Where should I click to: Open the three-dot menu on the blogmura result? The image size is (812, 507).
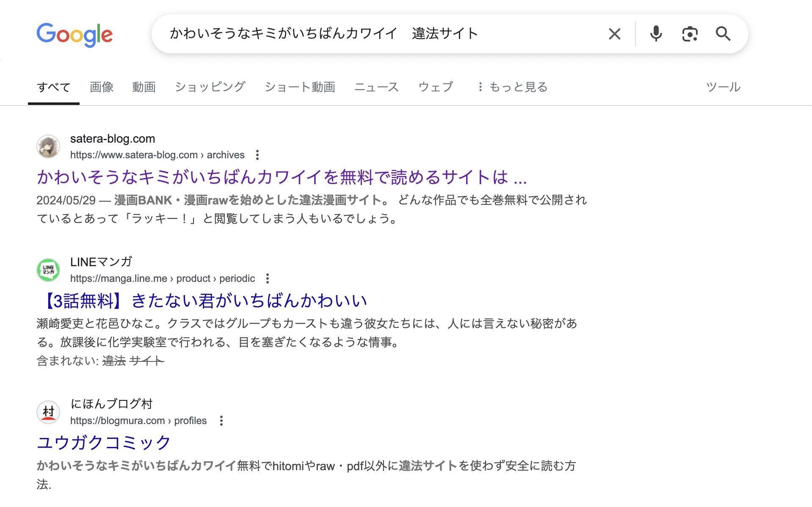(222, 421)
